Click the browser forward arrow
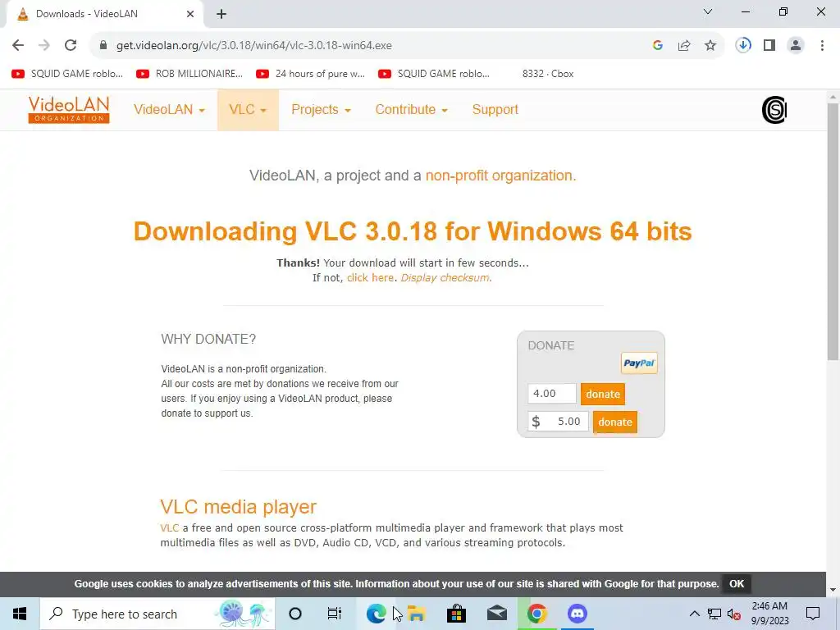This screenshot has height=630, width=840. (44, 46)
